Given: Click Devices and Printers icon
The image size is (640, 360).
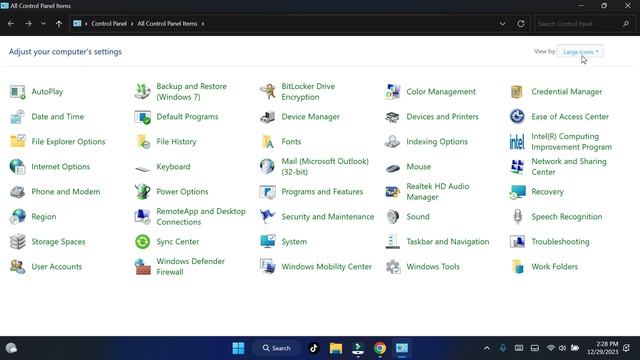Looking at the screenshot, I should pyautogui.click(x=392, y=117).
